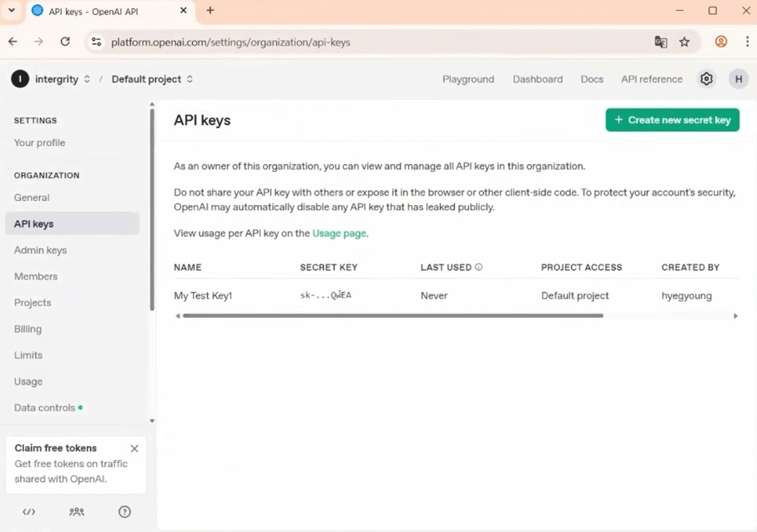Image resolution: width=757 pixels, height=532 pixels.
Task: Reload the page
Action: [x=65, y=42]
